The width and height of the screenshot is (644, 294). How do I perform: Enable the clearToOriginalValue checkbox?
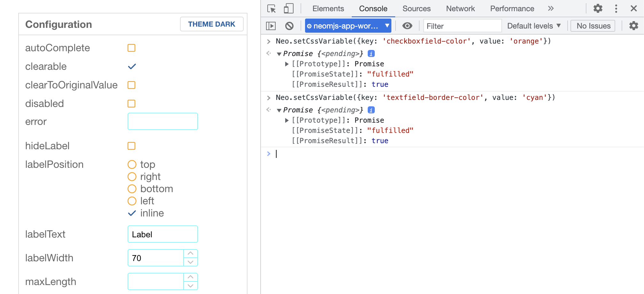coord(131,85)
